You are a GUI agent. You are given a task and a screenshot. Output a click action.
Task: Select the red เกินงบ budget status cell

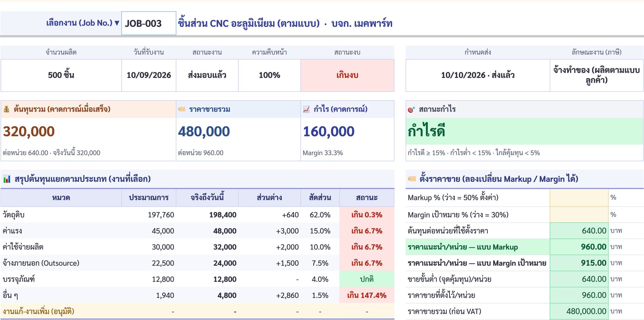click(347, 75)
